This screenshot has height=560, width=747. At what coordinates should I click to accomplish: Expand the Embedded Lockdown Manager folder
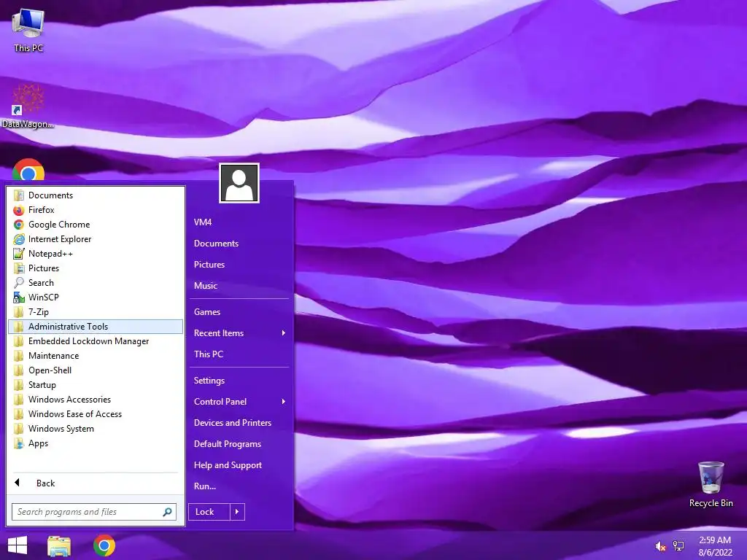(96, 341)
